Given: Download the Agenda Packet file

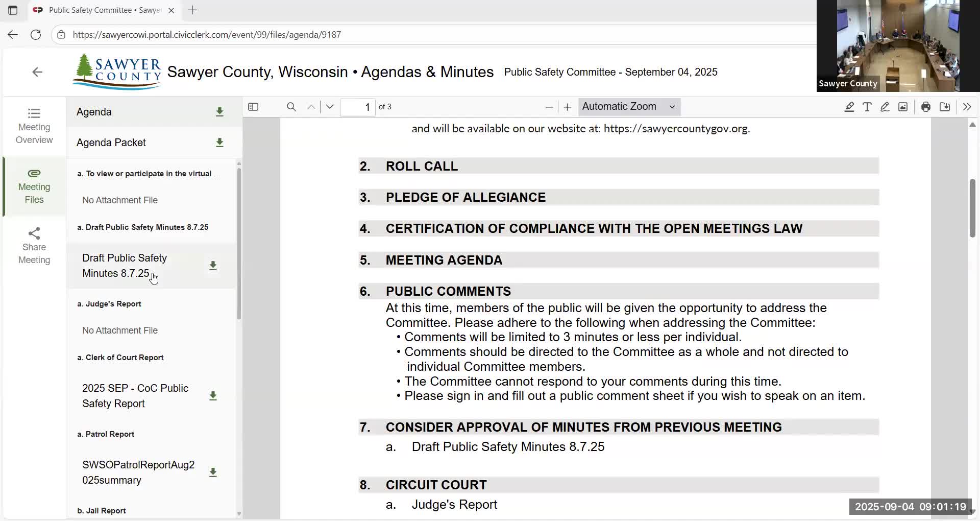Looking at the screenshot, I should click(x=219, y=143).
